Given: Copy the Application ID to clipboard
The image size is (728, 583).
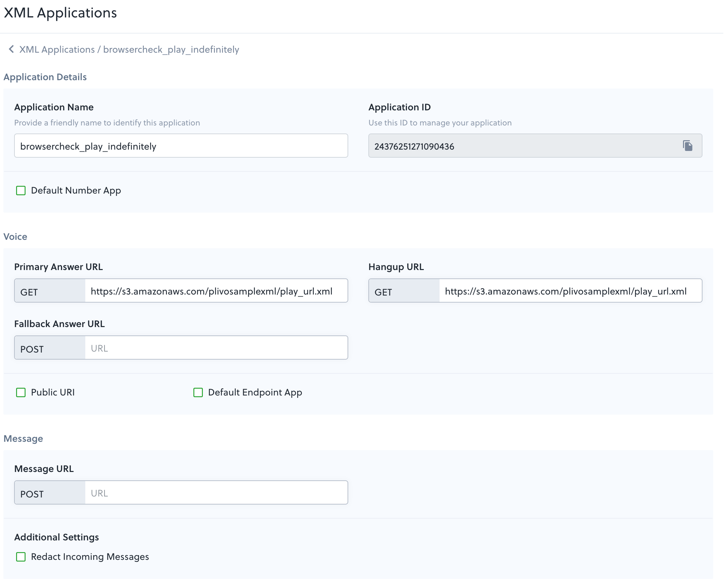Looking at the screenshot, I should (687, 146).
